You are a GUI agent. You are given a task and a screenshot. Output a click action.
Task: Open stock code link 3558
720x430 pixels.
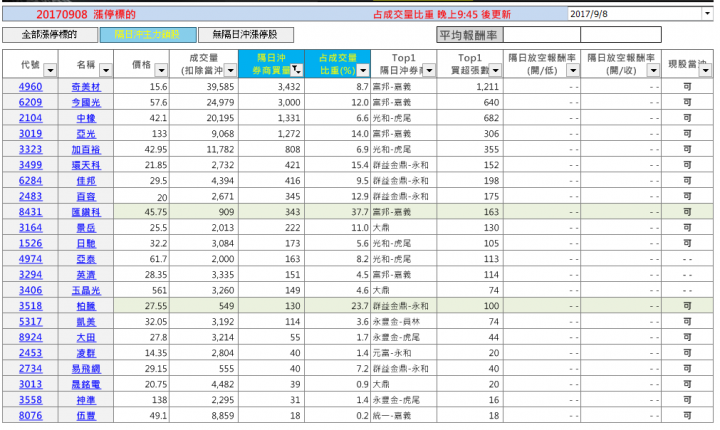point(30,400)
